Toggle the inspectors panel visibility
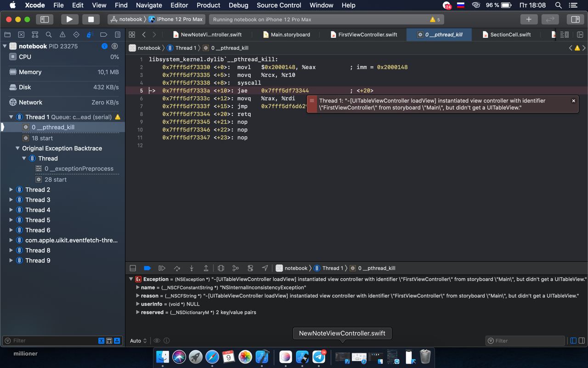Image resolution: width=588 pixels, height=368 pixels. coord(575,19)
